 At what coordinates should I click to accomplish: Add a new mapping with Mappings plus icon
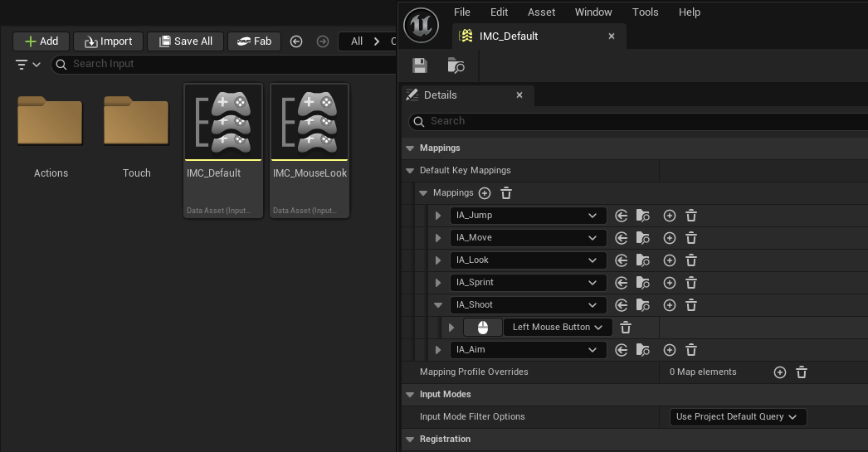point(485,193)
